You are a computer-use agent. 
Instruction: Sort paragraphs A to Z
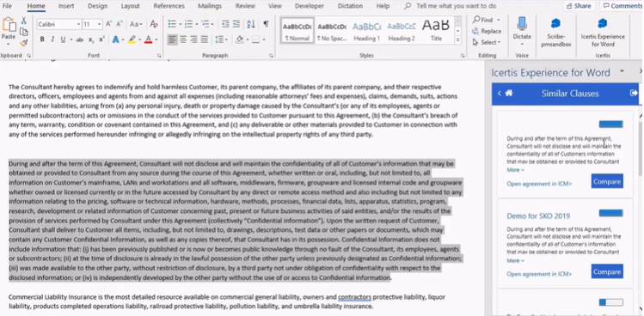coord(251,24)
